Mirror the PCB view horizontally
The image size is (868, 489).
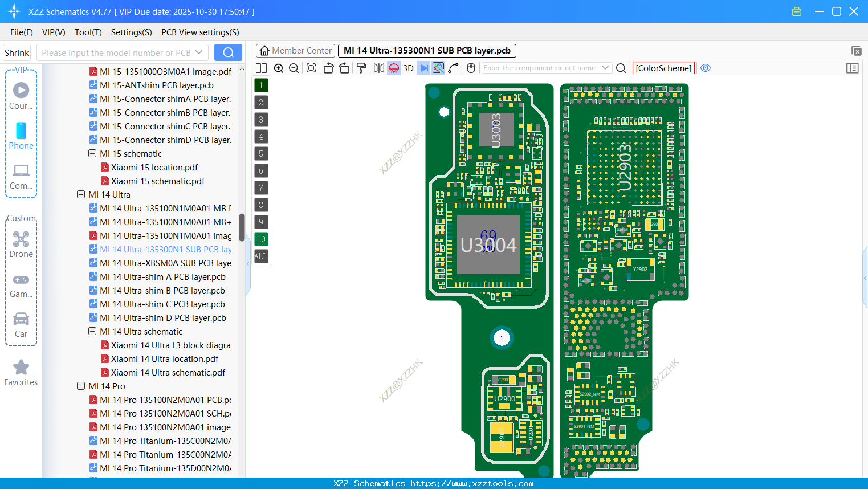pyautogui.click(x=378, y=68)
